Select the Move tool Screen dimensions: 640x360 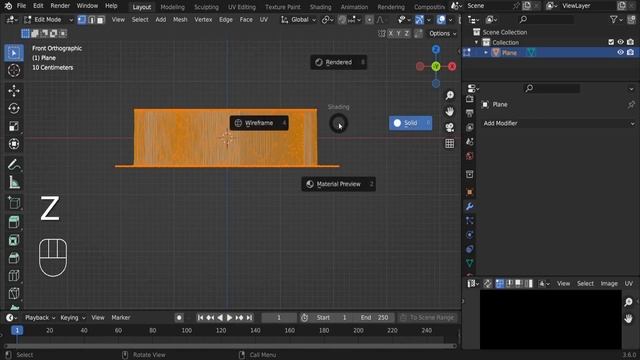point(14,91)
